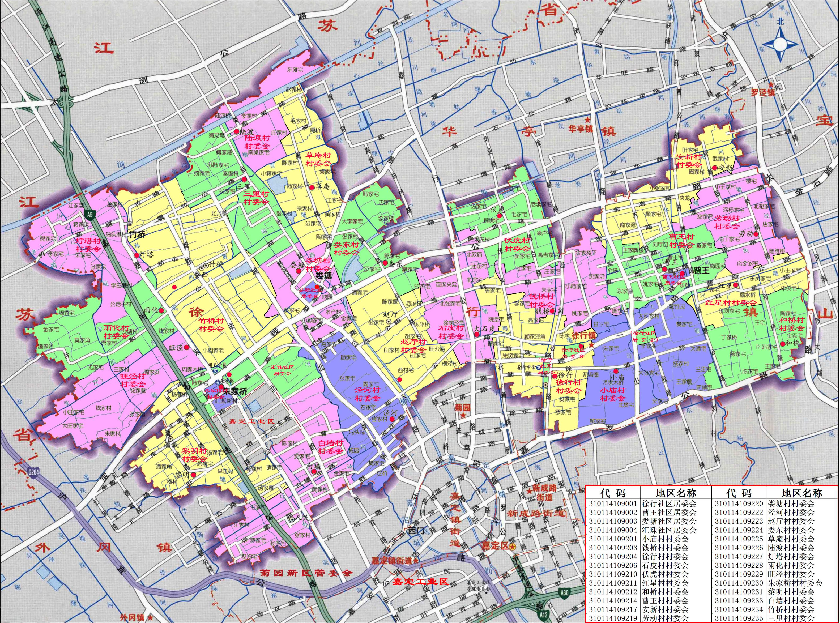Screen dimensions: 840x623
Task: Click the star after 嘉定镇街道 label
Action: pos(415,561)
